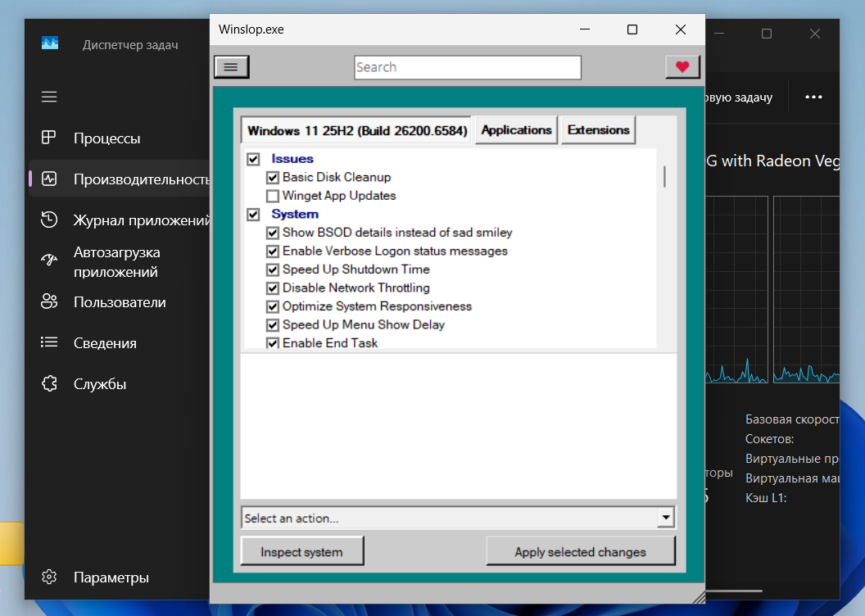Click the Winslop.exe title bar text

(251, 29)
